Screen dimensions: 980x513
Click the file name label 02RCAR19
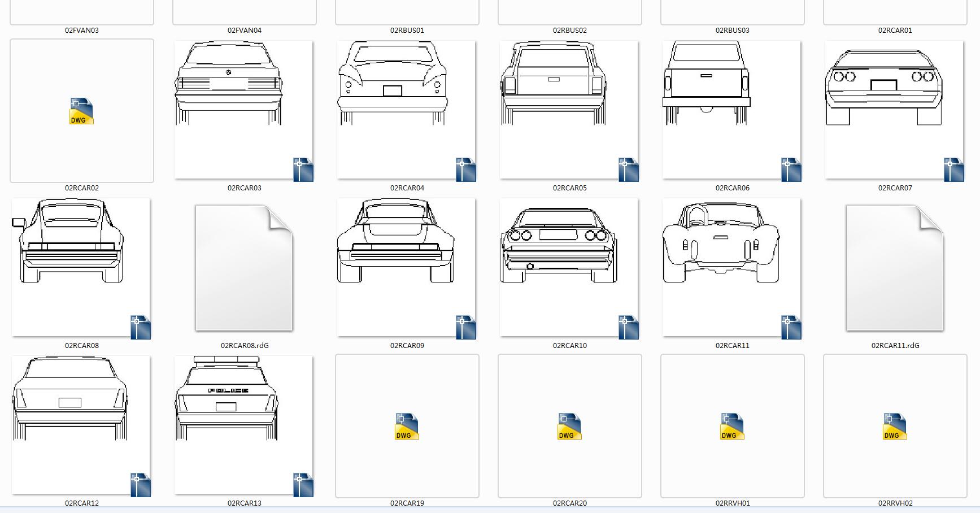tap(407, 503)
